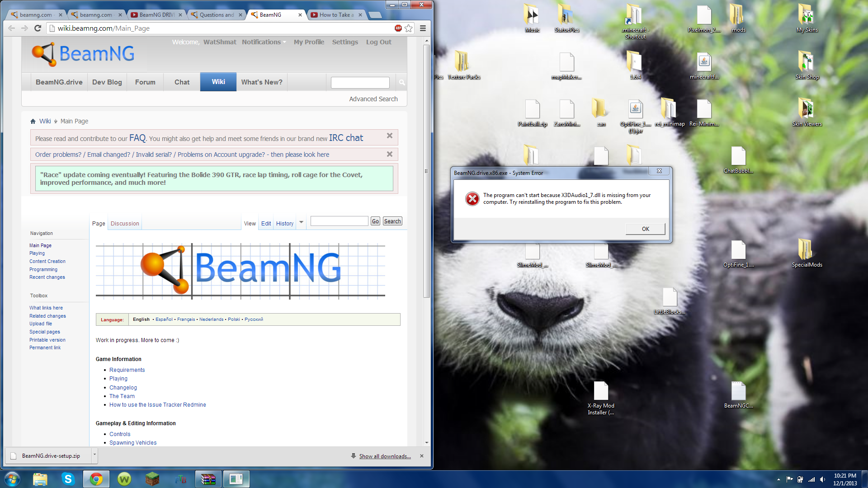Open the IRC chat link

[346, 138]
